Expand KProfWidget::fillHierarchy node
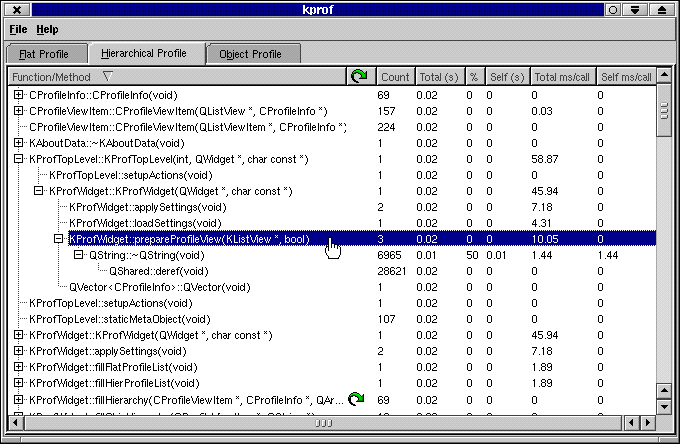This screenshot has width=680, height=444. [18, 399]
